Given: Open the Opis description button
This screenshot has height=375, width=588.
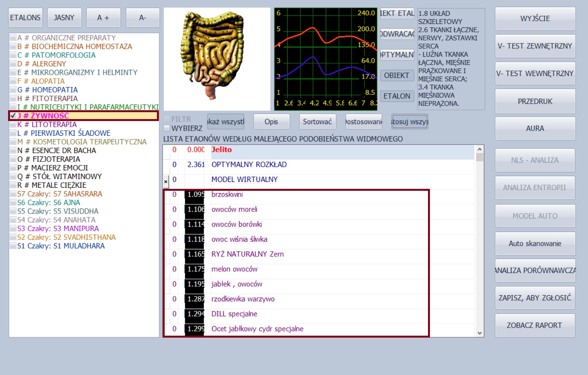Looking at the screenshot, I should pyautogui.click(x=271, y=122).
